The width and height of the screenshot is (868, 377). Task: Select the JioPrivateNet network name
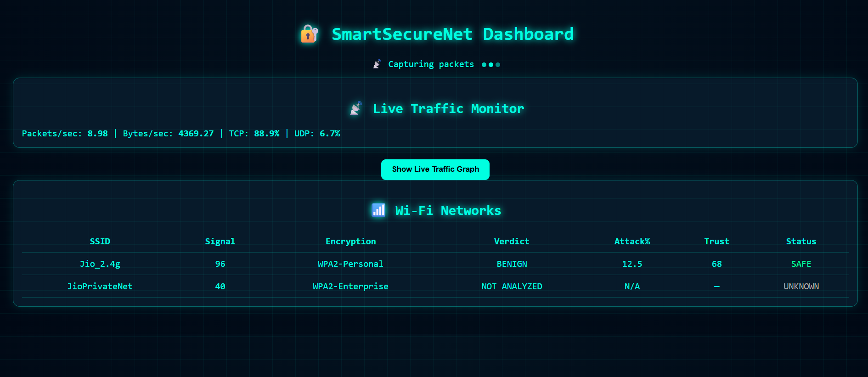[x=100, y=287]
